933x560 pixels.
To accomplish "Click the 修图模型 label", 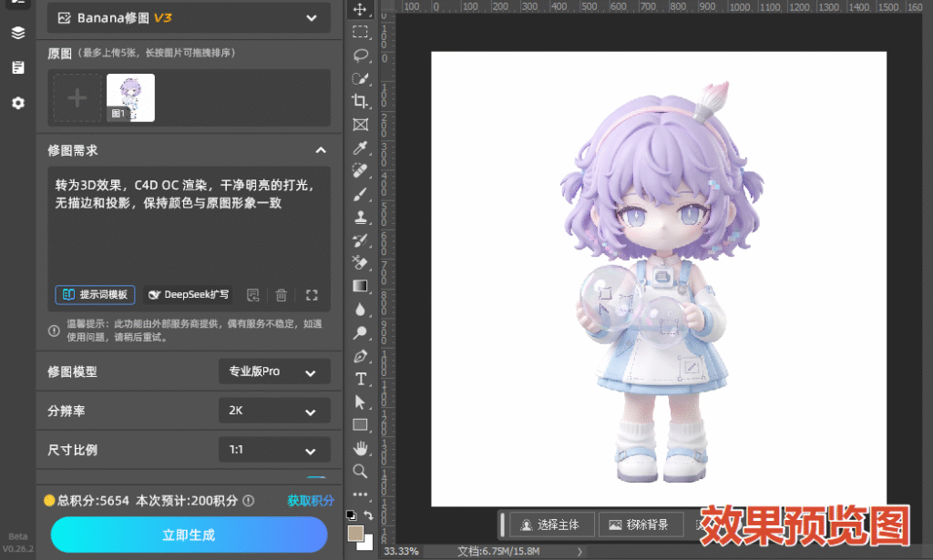I will coord(72,372).
